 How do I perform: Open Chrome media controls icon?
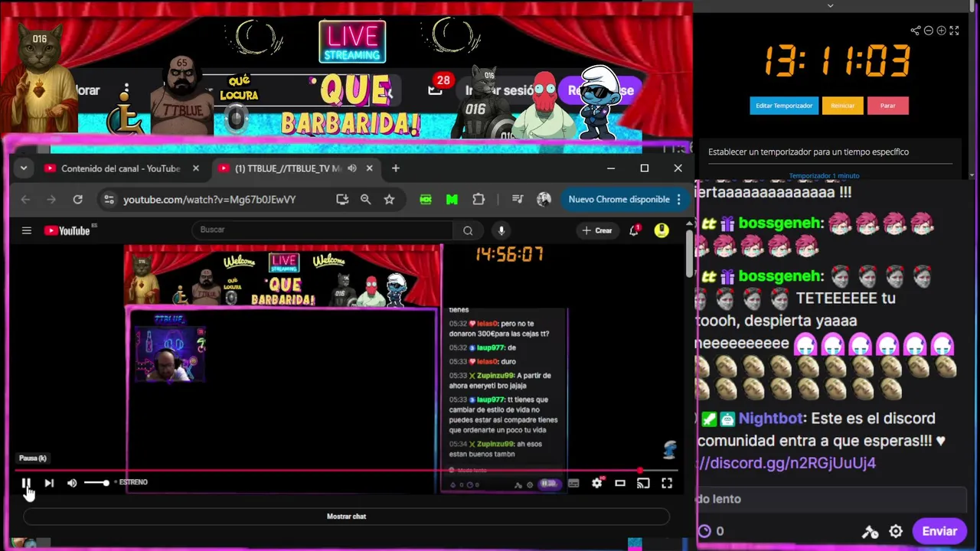coord(518,200)
